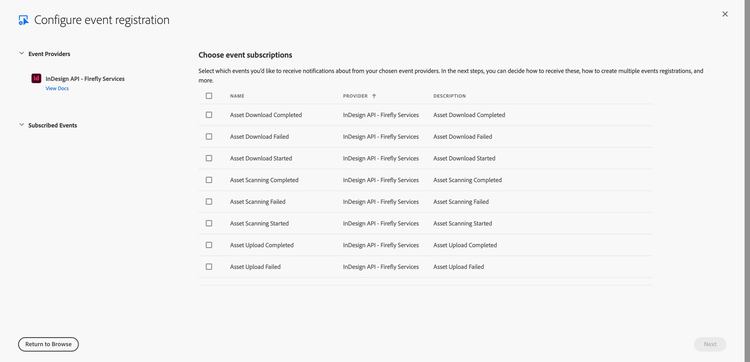Image resolution: width=750 pixels, height=362 pixels.
Task: Check the Asset Download Completed checkbox
Action: coord(209,115)
